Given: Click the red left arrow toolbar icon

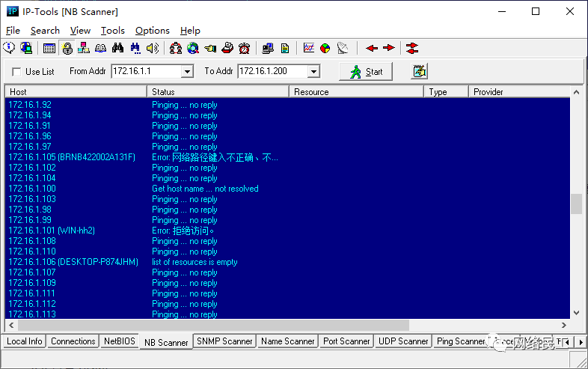Looking at the screenshot, I should (372, 48).
